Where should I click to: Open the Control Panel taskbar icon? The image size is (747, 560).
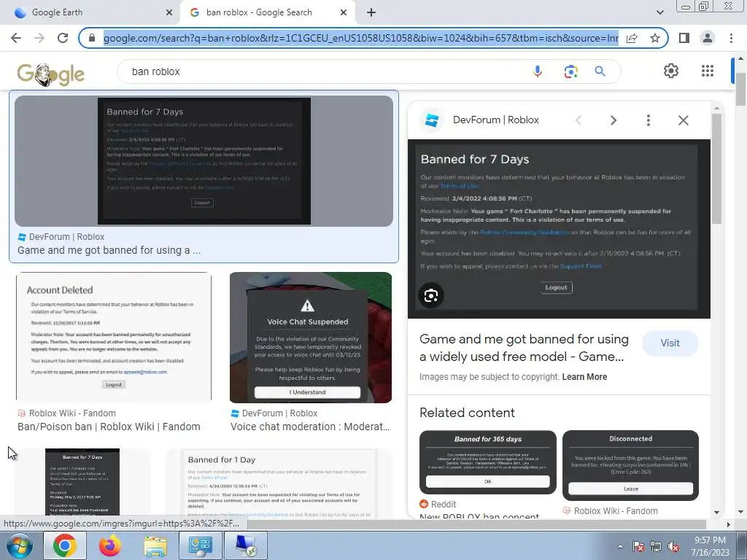pyautogui.click(x=200, y=545)
